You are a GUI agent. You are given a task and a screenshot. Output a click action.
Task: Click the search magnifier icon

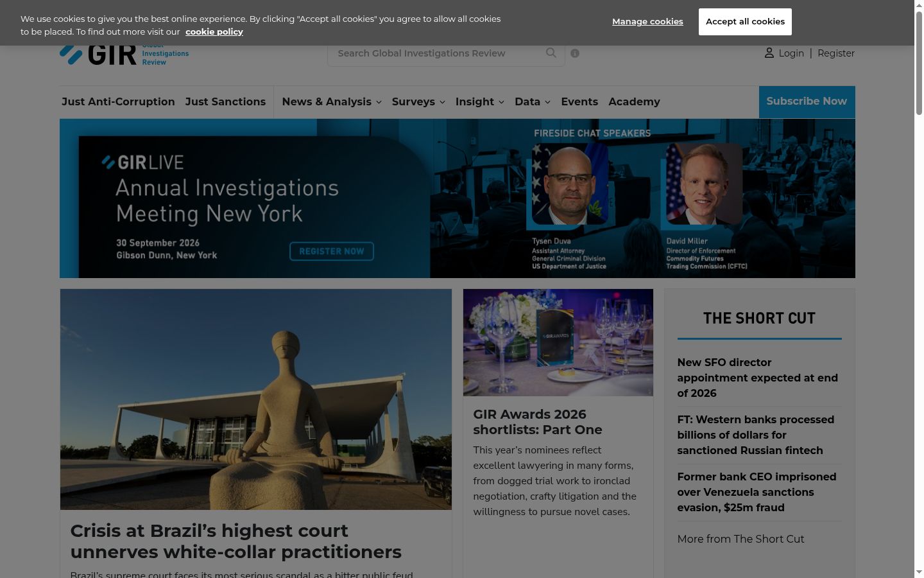pos(551,53)
